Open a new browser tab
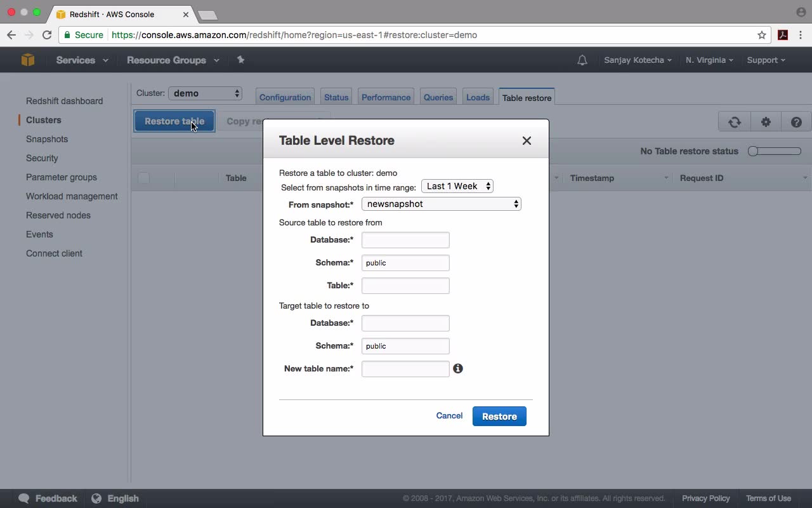Screen dimensions: 812x508 (x=207, y=15)
